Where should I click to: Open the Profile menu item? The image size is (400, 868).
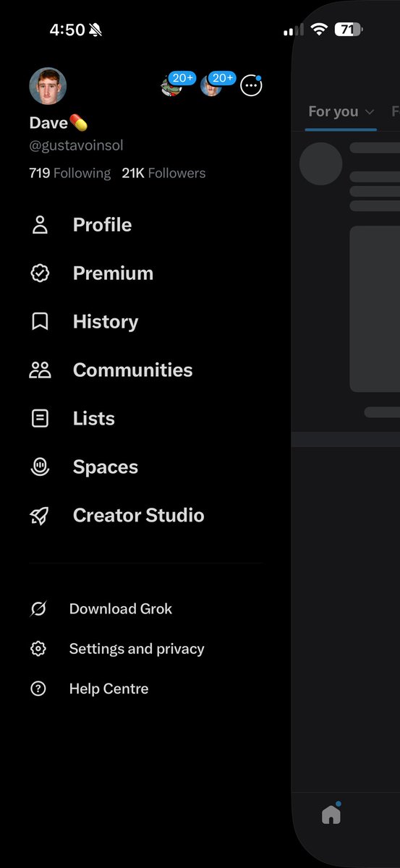pos(102,225)
